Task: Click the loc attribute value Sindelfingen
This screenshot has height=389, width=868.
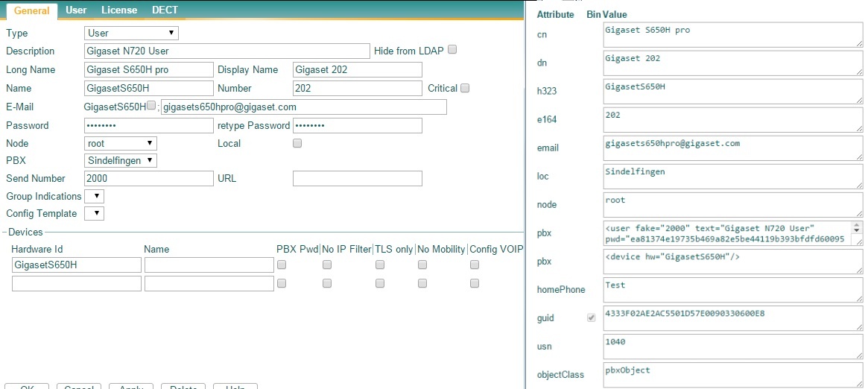Action: pyautogui.click(x=733, y=177)
